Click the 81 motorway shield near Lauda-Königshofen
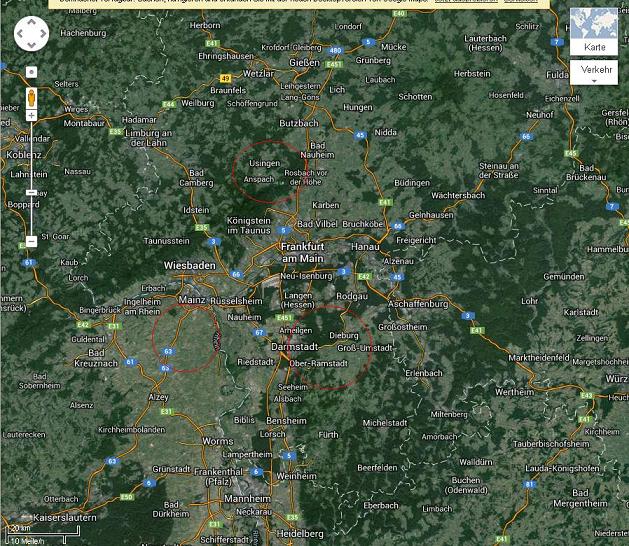629x546 pixels. click(x=530, y=484)
